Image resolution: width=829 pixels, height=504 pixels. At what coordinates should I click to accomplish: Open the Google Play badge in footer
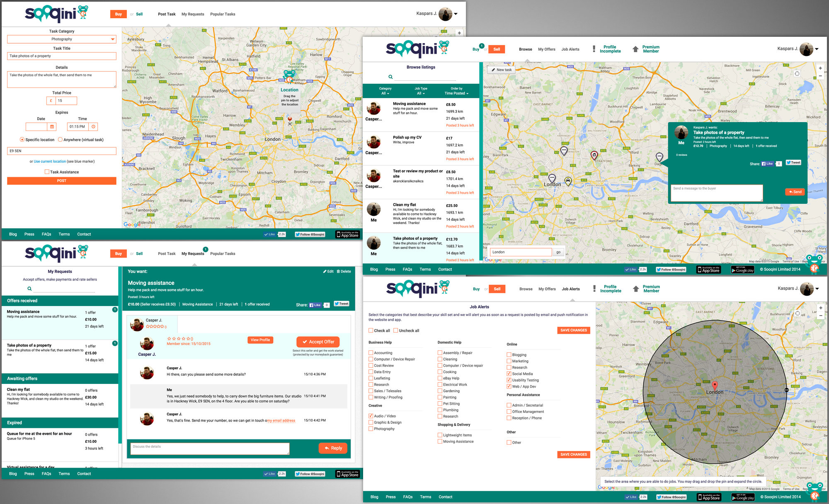tap(742, 270)
